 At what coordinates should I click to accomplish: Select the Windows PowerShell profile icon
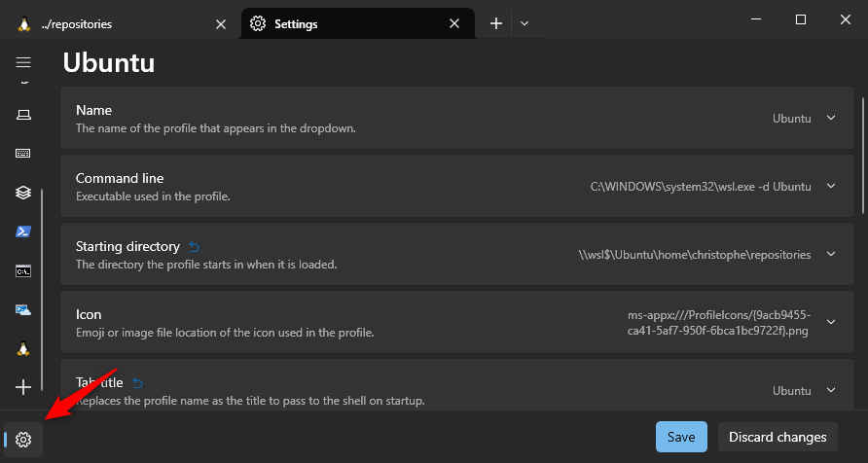tap(23, 231)
